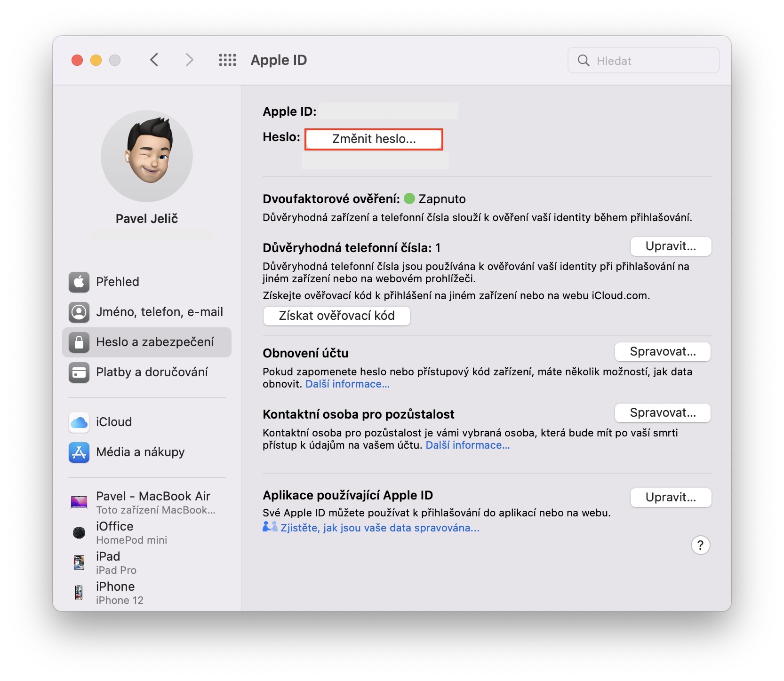Click Spravovat… for Obnovení účtu
Screen dimensions: 784x681
(663, 352)
